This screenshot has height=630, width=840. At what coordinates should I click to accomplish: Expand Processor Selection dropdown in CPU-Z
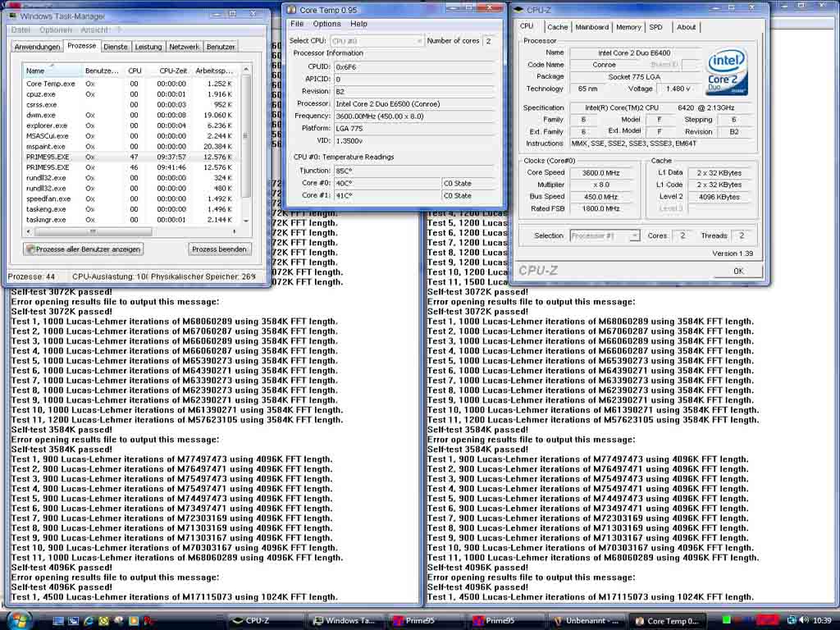click(605, 235)
